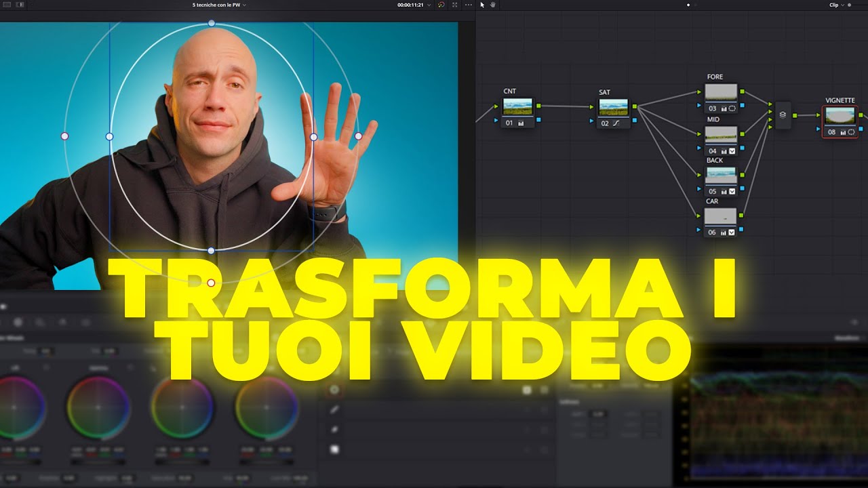868x488 pixels.
Task: Click the circular window icon on node 03
Action: (732, 108)
